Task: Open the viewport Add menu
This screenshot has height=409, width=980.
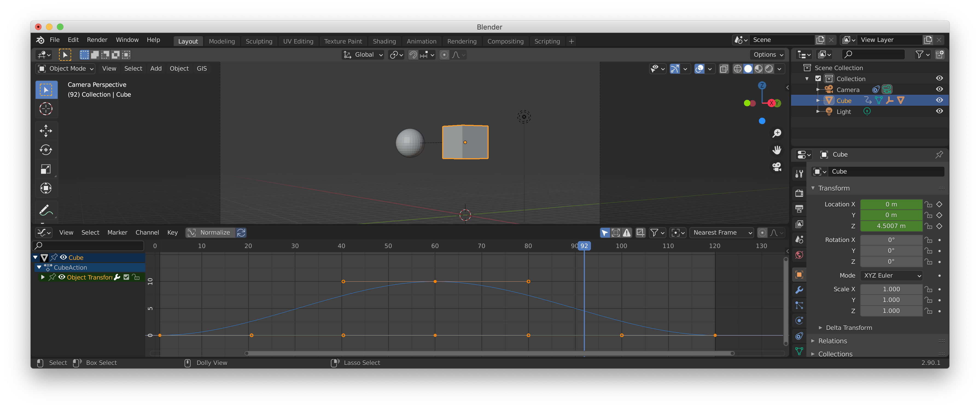Action: pyautogui.click(x=156, y=68)
